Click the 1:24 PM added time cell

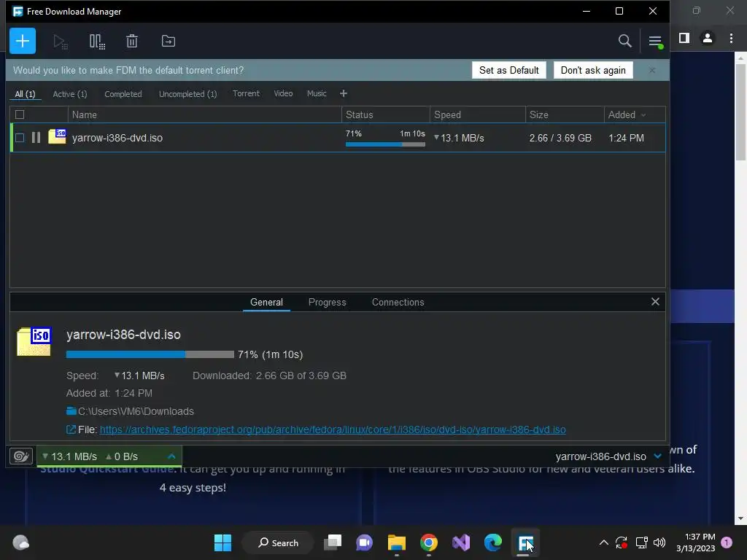pos(626,138)
